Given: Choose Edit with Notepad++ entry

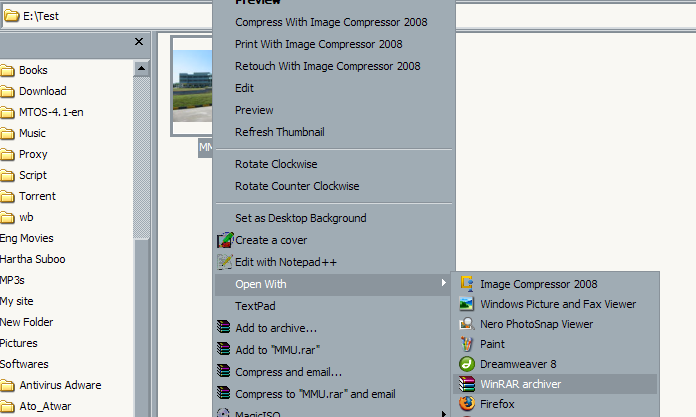Looking at the screenshot, I should [x=286, y=262].
